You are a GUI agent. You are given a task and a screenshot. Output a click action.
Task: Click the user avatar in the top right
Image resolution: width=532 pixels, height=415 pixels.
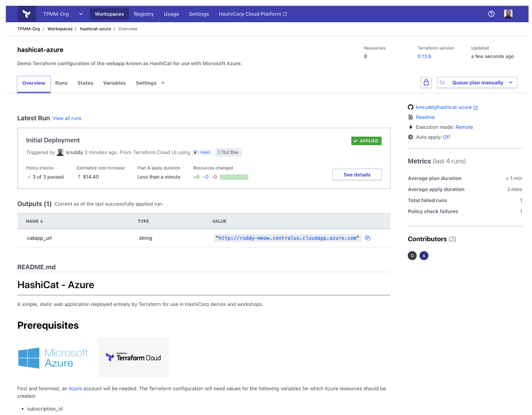click(508, 14)
